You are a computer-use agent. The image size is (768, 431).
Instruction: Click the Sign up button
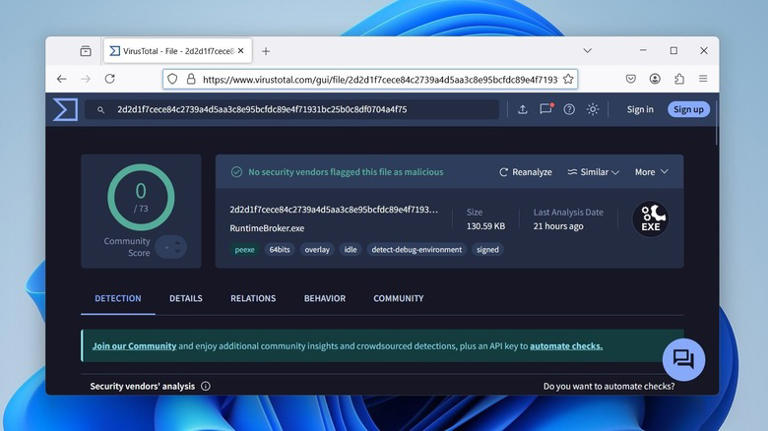click(688, 109)
